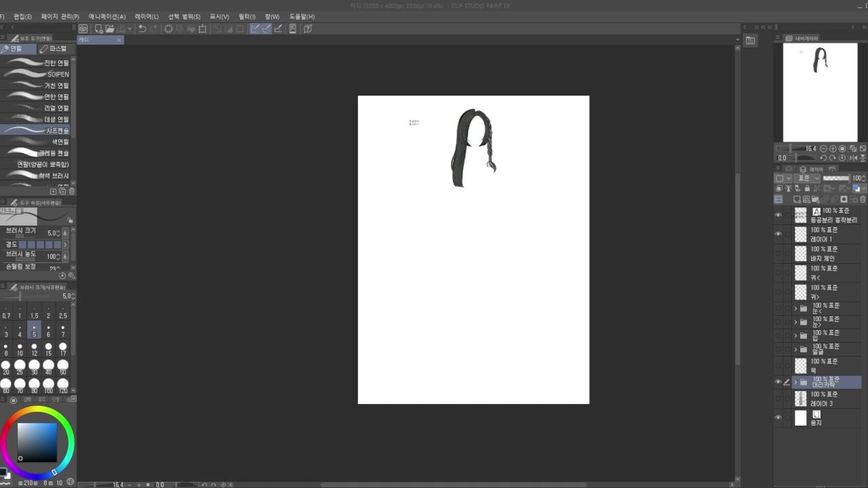The image size is (868, 488).
Task: Switch to the 파스텔 sub tool tab
Action: click(54, 49)
